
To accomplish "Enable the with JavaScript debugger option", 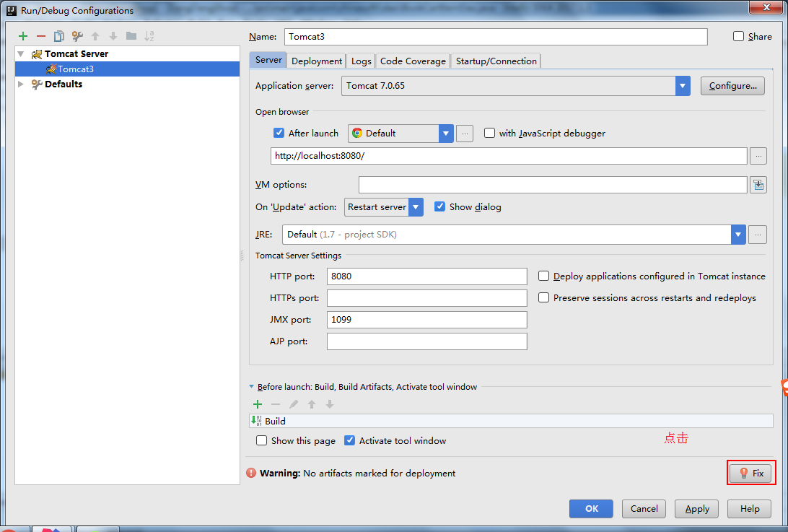I will pos(489,133).
